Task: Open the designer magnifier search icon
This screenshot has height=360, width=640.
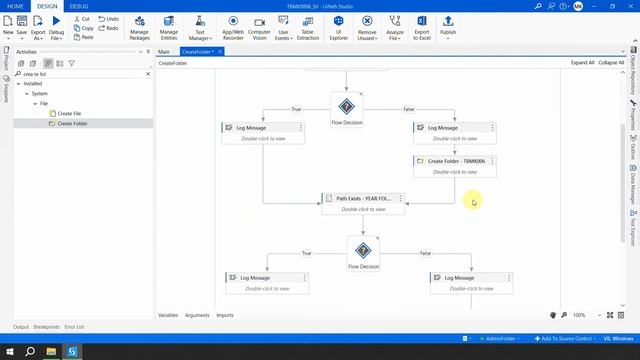Action: point(564,315)
